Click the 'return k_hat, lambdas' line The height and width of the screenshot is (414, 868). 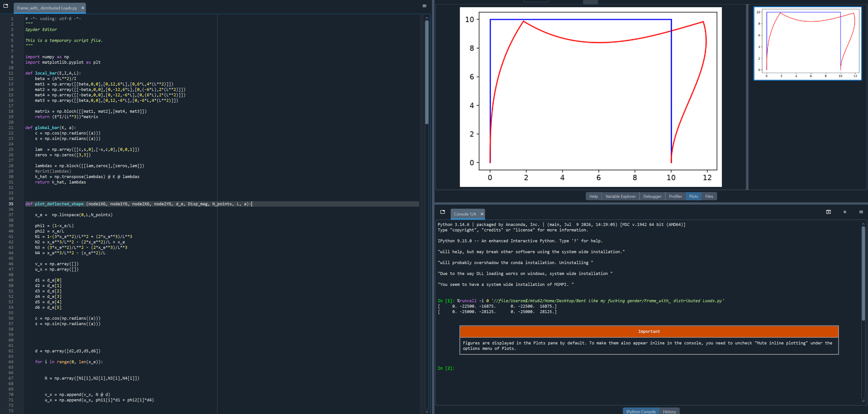[x=60, y=182]
